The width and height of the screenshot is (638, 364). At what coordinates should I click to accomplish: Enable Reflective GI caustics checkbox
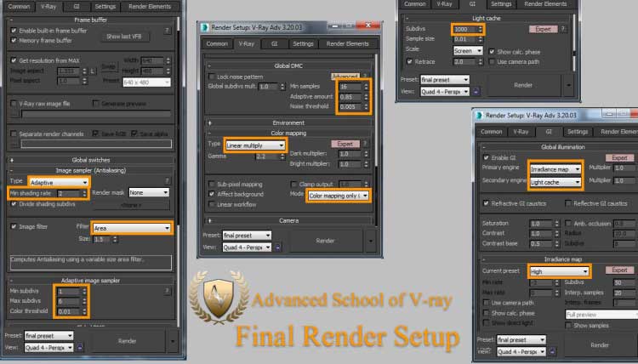coord(568,203)
